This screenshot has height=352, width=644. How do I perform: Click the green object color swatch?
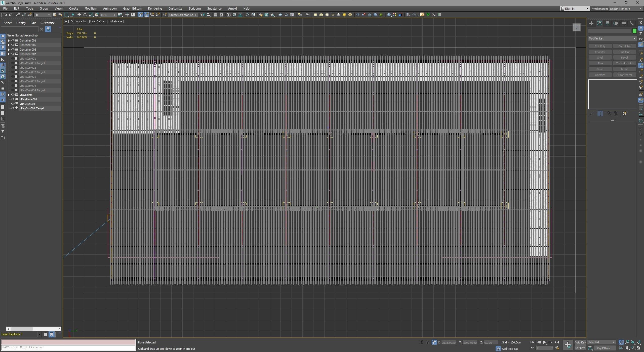coord(634,31)
